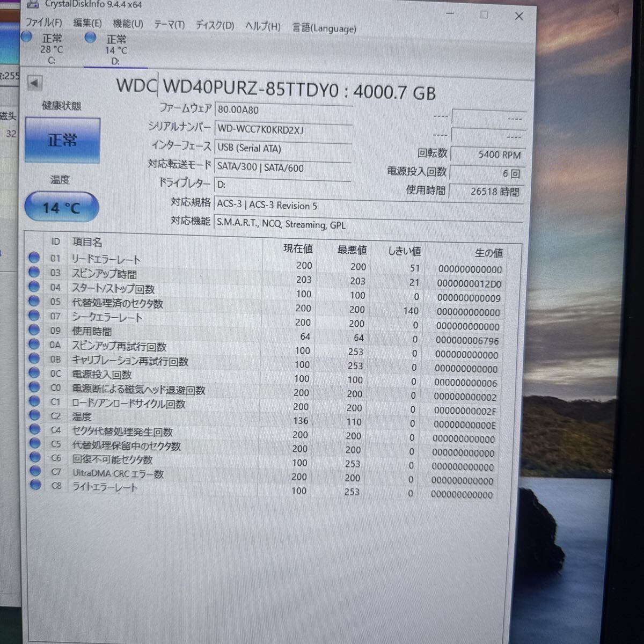Viewport: 644px width, 644px height.
Task: Click the status icon for 温度 attribute row
Action: [x=35, y=415]
